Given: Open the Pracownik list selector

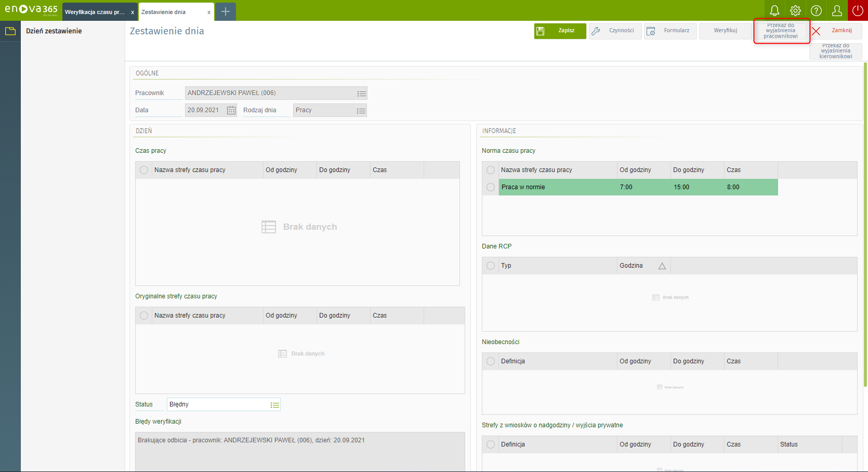Looking at the screenshot, I should coord(361,94).
